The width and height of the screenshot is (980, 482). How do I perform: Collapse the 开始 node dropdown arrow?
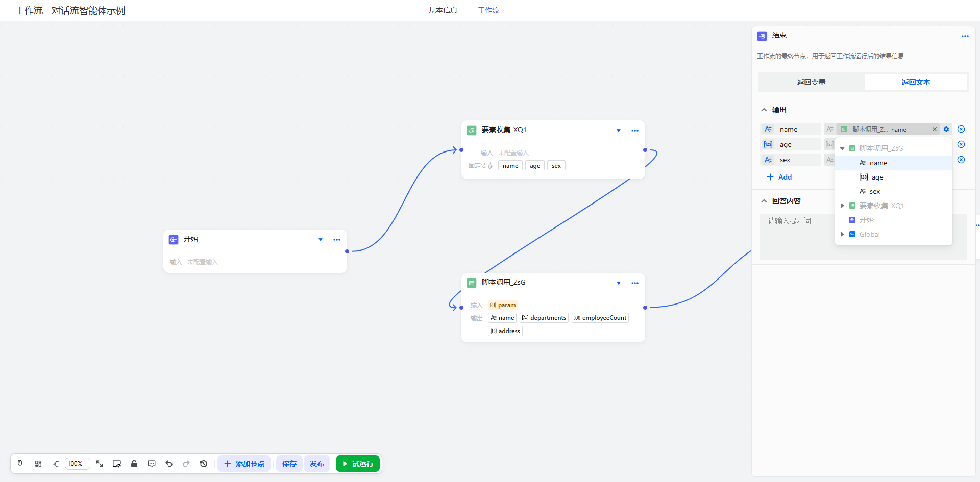321,239
